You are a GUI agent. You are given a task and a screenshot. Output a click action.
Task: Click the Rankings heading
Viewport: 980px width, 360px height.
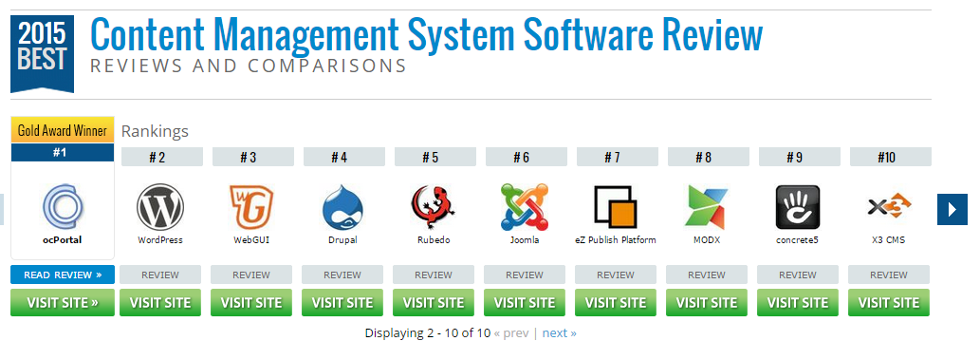click(x=155, y=131)
